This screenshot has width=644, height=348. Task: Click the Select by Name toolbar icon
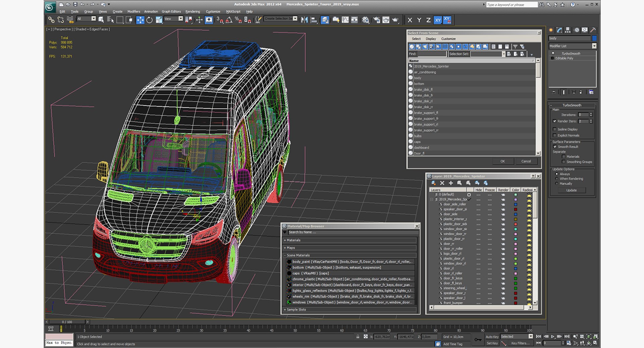(x=110, y=20)
